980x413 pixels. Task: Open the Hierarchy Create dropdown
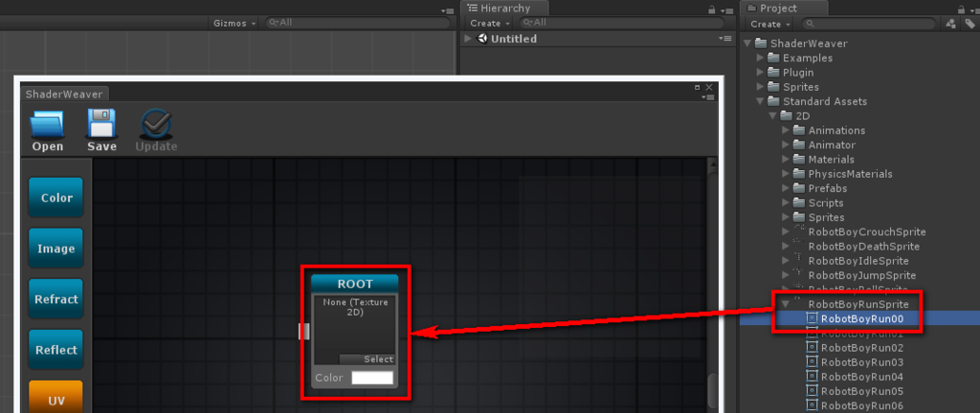coord(490,23)
